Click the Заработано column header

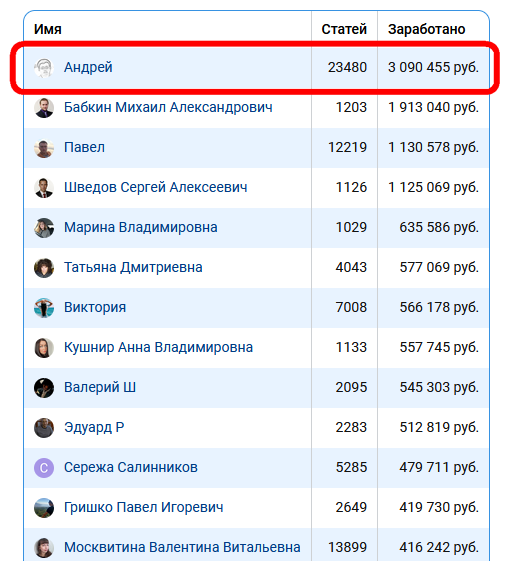[x=426, y=29]
